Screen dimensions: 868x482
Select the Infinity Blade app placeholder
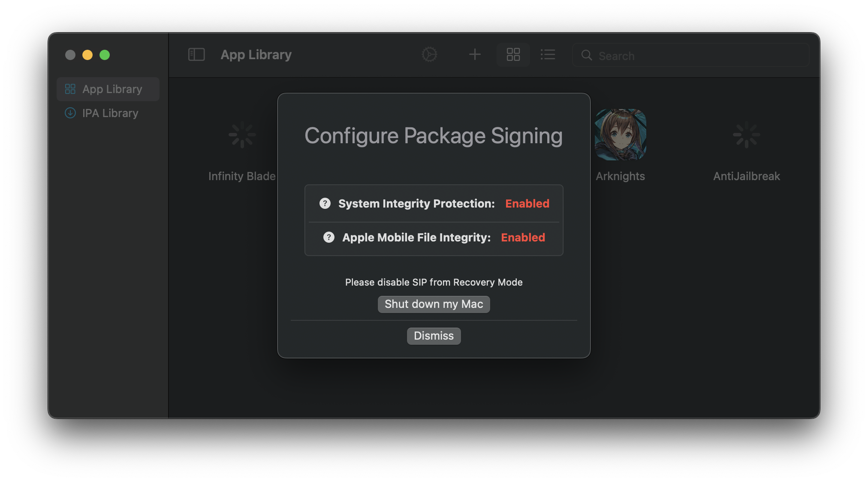point(242,135)
